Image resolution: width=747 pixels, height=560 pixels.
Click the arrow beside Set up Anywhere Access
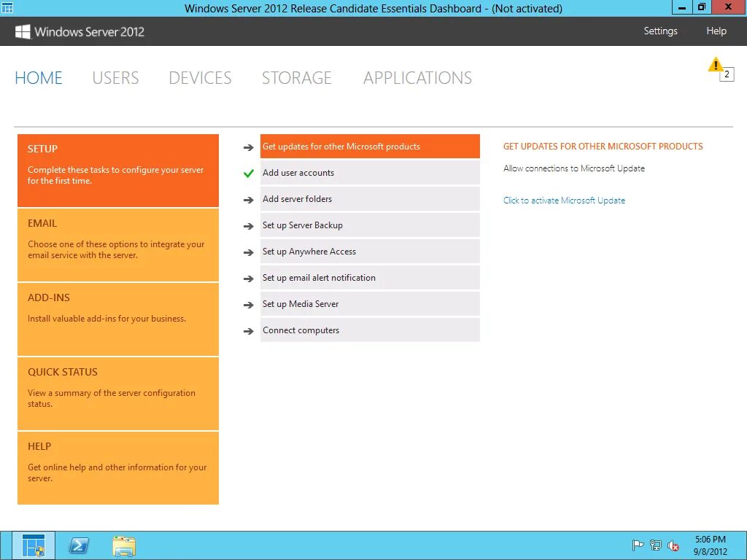pos(248,252)
